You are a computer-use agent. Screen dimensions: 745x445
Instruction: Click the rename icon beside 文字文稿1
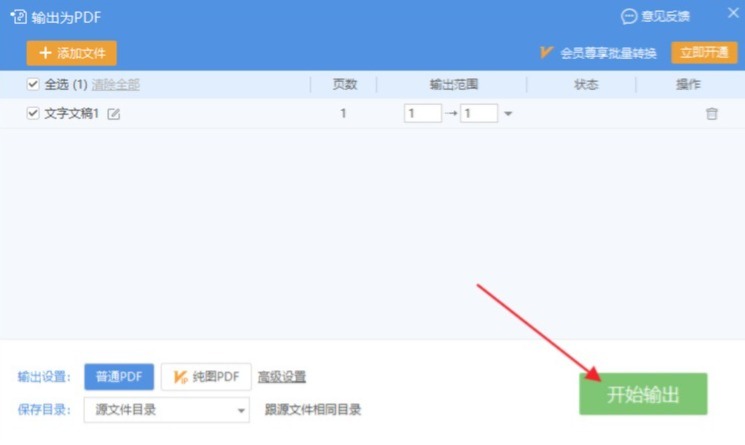[114, 114]
